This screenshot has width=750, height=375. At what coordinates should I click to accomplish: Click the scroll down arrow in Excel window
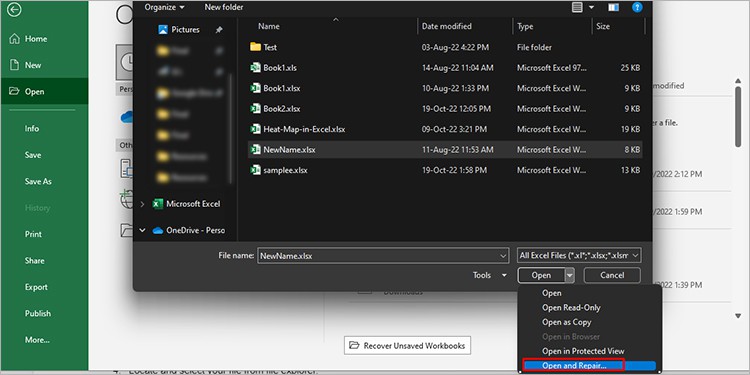(x=738, y=316)
